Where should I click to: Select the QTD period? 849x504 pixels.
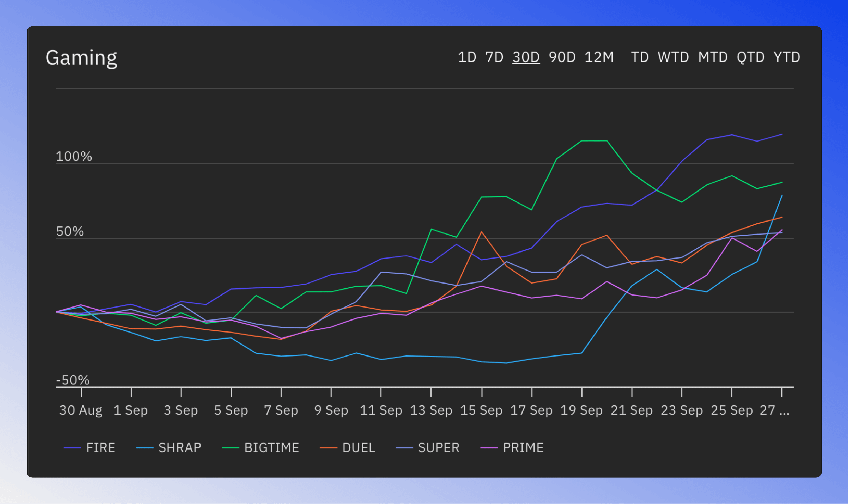tap(751, 57)
